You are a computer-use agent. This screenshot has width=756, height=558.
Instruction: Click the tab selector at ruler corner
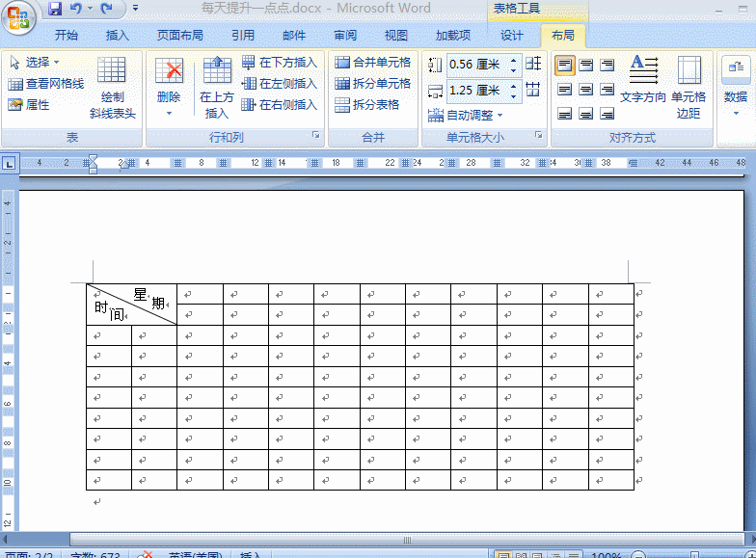(x=9, y=164)
